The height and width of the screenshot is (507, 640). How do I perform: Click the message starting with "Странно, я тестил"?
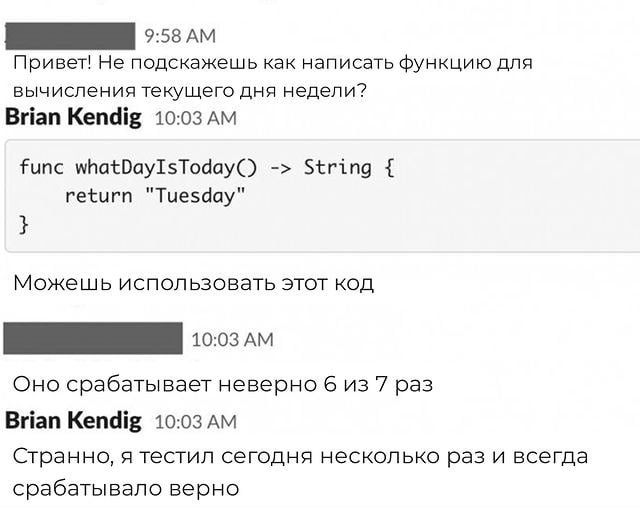pos(300,457)
